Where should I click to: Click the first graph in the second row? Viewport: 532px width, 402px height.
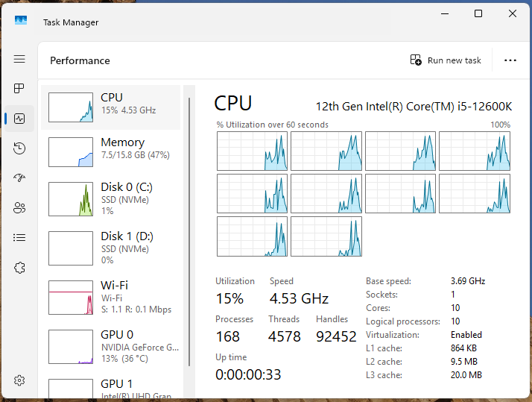coord(252,193)
